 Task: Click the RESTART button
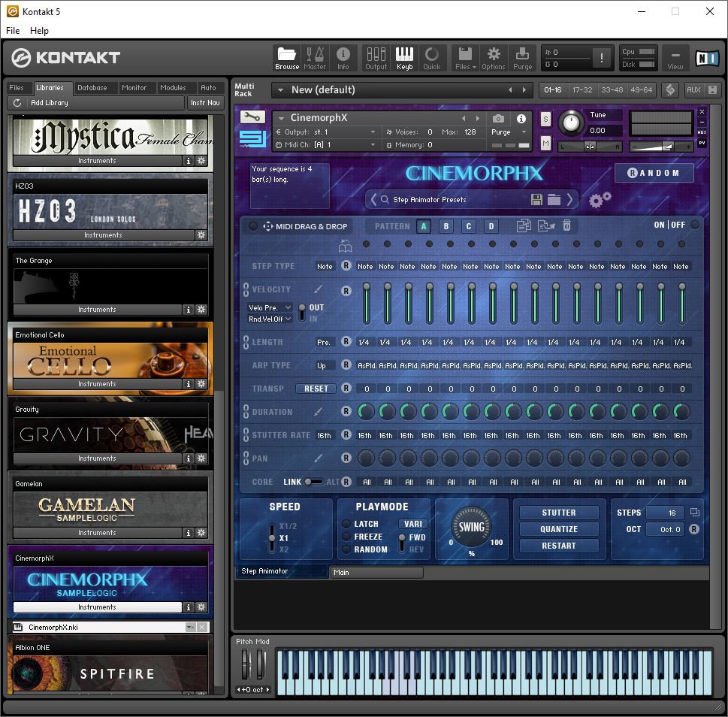pyautogui.click(x=558, y=546)
